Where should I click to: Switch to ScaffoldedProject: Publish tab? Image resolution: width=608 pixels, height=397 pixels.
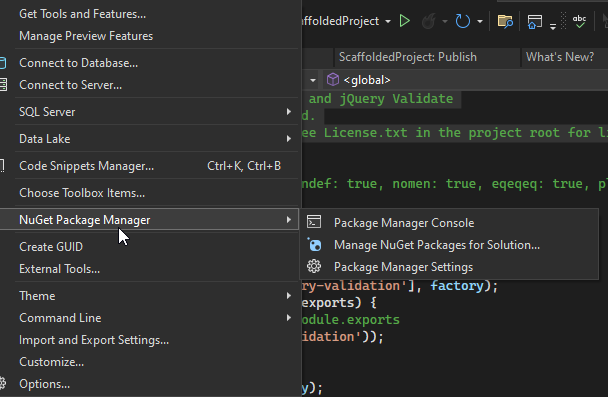tap(426, 57)
